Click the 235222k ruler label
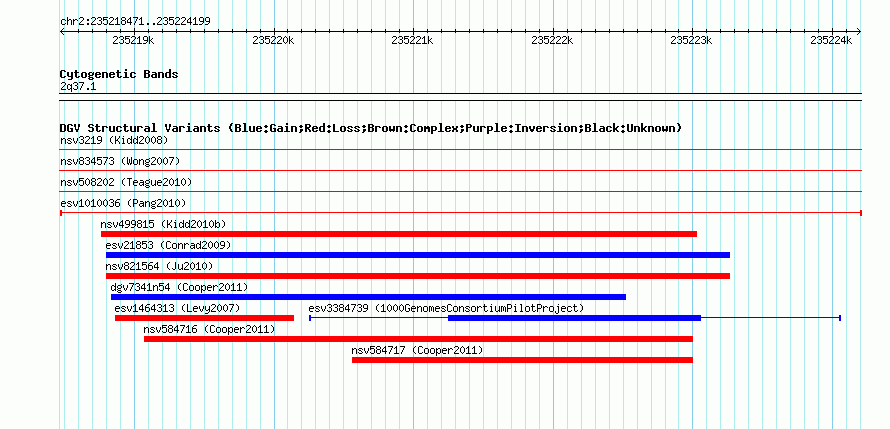This screenshot has width=890, height=429. (552, 41)
